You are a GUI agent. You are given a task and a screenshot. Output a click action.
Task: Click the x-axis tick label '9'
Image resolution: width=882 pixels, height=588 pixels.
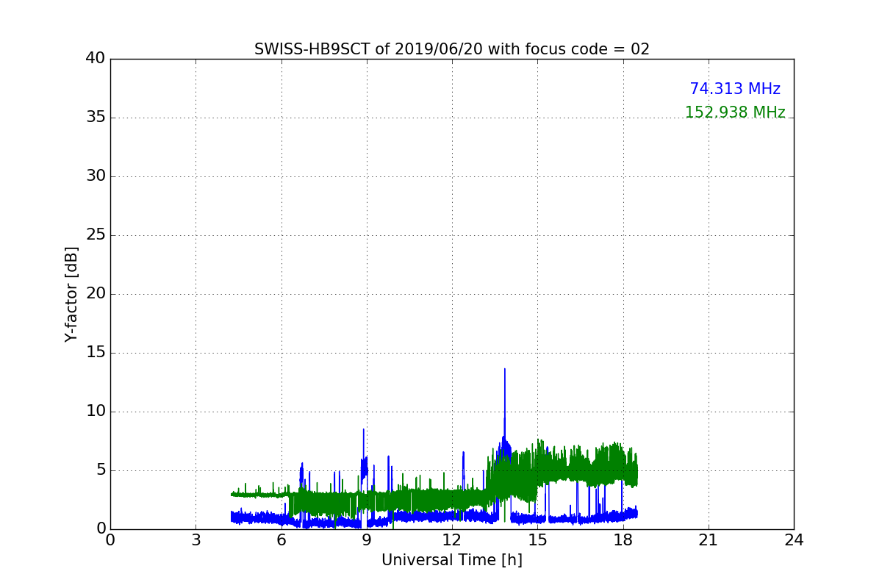[x=367, y=540]
